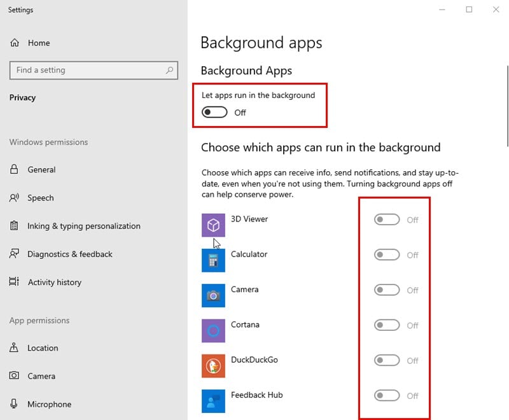Go back to the Settings Home page
The image size is (509, 420).
31,43
